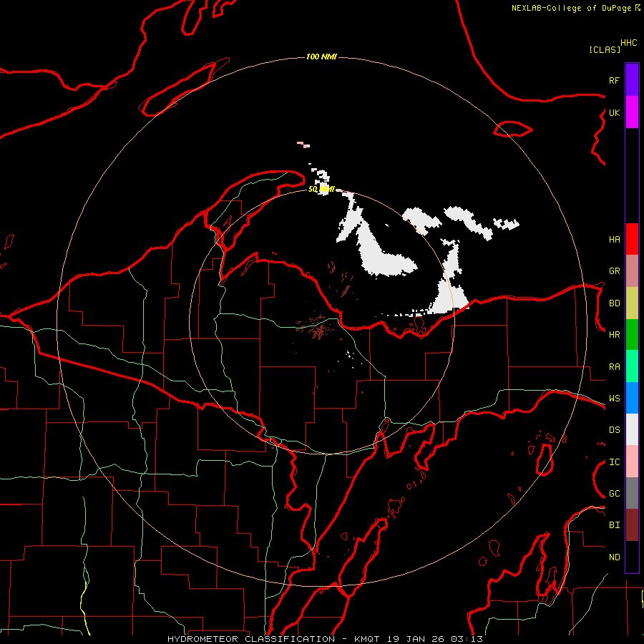644x644 pixels.
Task: Click the WS blue legend swatch
Action: [632, 398]
